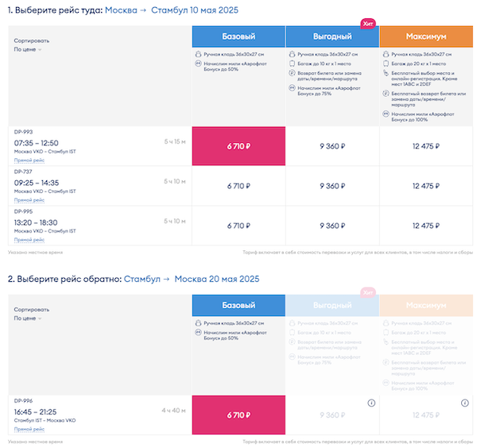Image resolution: width=477 pixels, height=448 pixels.
Task: Choose 9 360 ₽ fare for flight DP-737
Action: (x=332, y=186)
